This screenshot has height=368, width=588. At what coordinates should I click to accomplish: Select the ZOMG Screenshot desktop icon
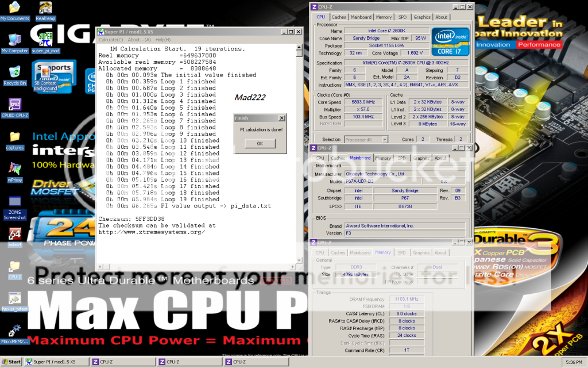point(14,208)
